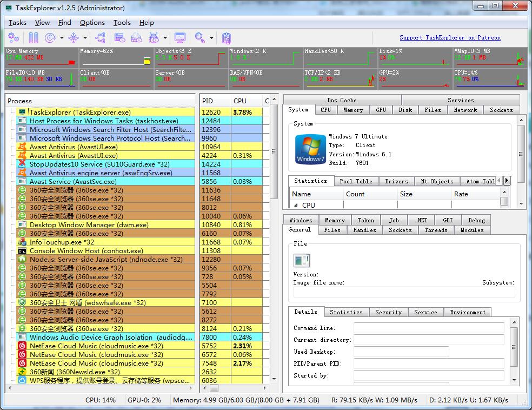Screen dimensions: 532x410
Task: Open the Tasks menu
Action: tap(17, 23)
